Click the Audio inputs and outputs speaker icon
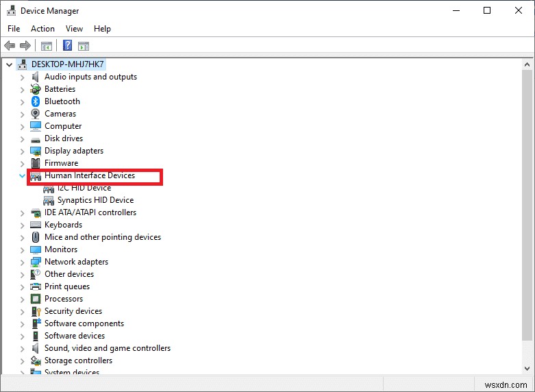The width and height of the screenshot is (535, 392). [36, 77]
